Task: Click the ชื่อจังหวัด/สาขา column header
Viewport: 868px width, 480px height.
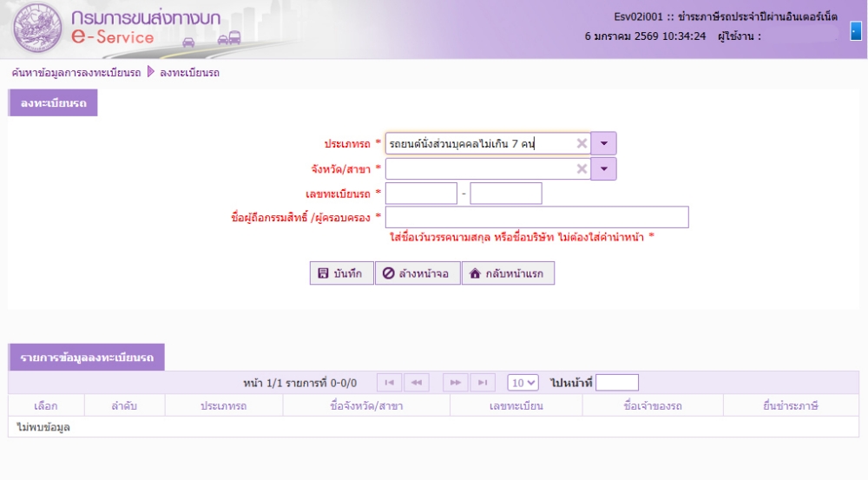Action: [x=366, y=406]
